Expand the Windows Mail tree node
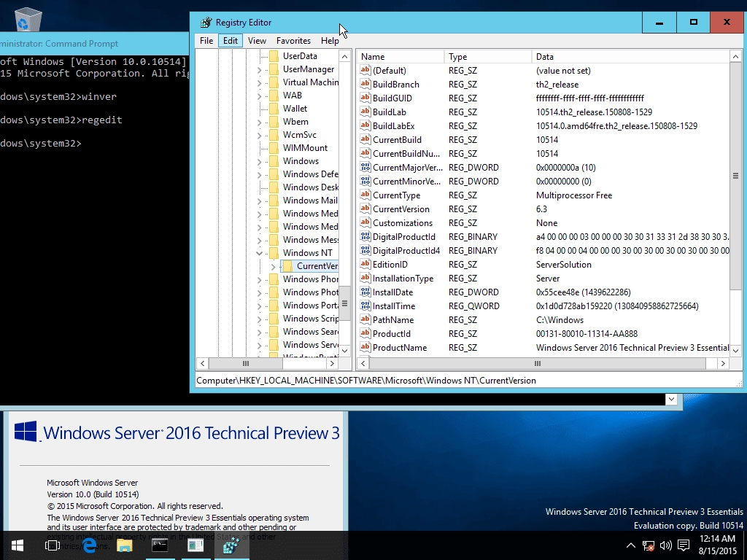This screenshot has width=747, height=560. pos(259,201)
